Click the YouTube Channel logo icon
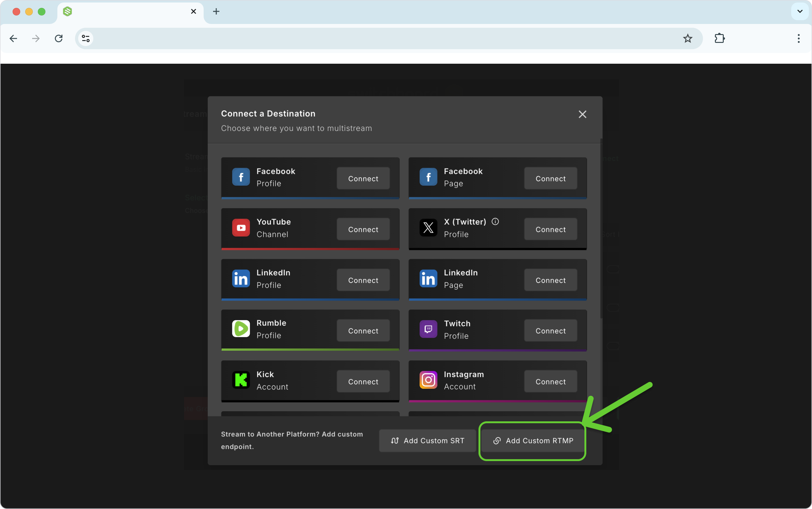 pyautogui.click(x=241, y=228)
